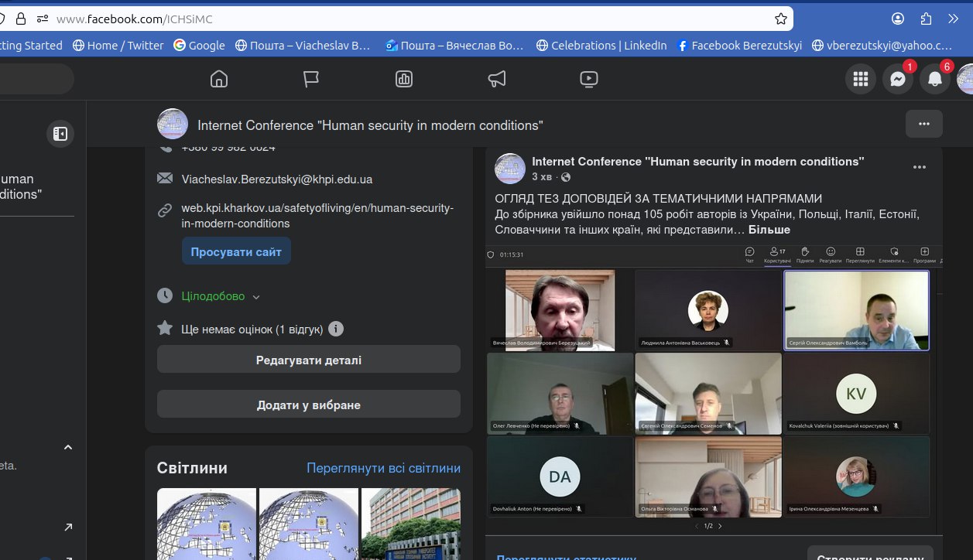Open Facebook Home icon in top navigation
Viewport: 973px width, 560px height.
coord(219,79)
